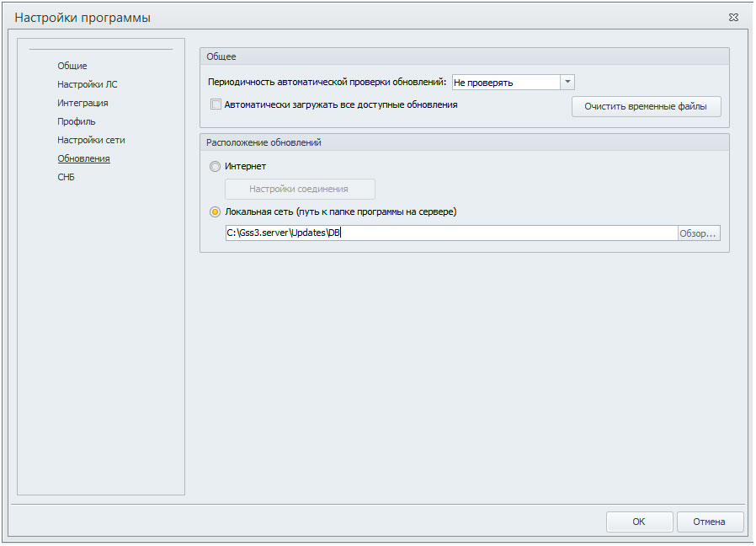
Task: Confirm settings with the OK button
Action: click(639, 522)
